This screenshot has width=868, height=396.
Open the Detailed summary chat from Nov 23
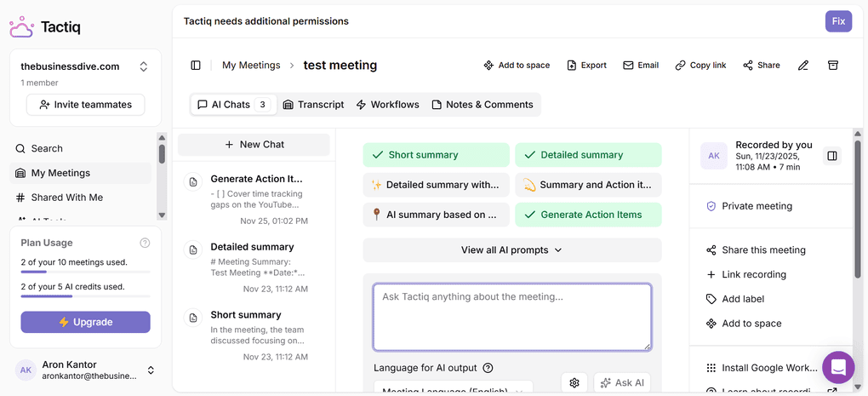tap(254, 267)
